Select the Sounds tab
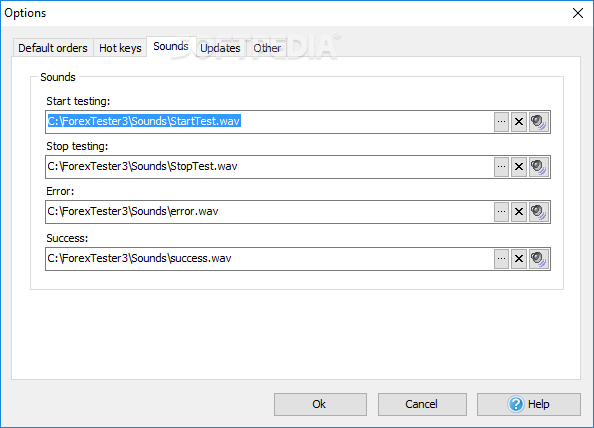 pyautogui.click(x=171, y=47)
